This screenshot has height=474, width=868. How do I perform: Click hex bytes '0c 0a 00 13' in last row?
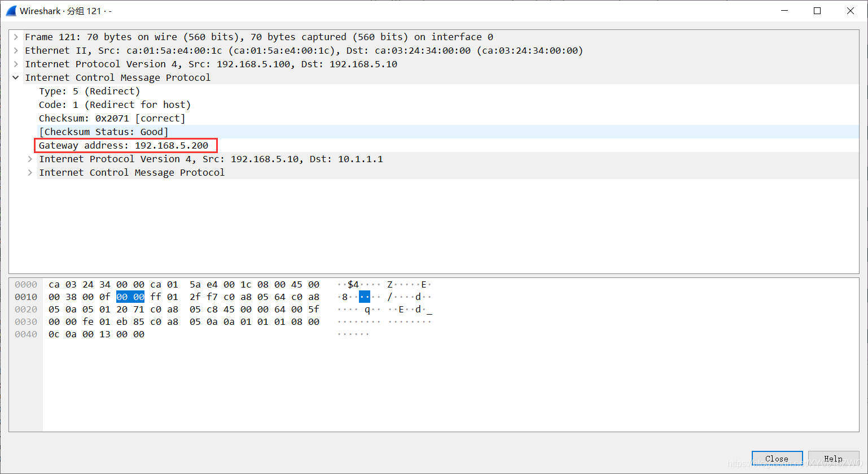80,334
